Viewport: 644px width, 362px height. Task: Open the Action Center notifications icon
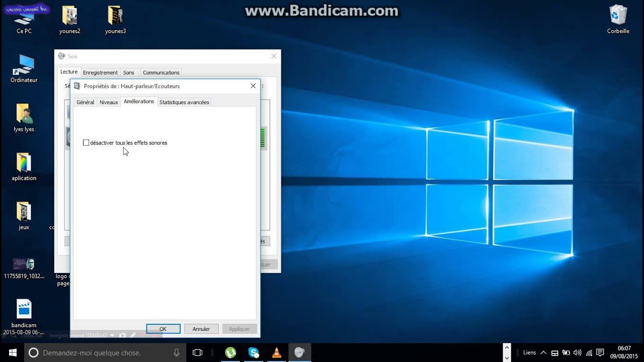point(600,352)
